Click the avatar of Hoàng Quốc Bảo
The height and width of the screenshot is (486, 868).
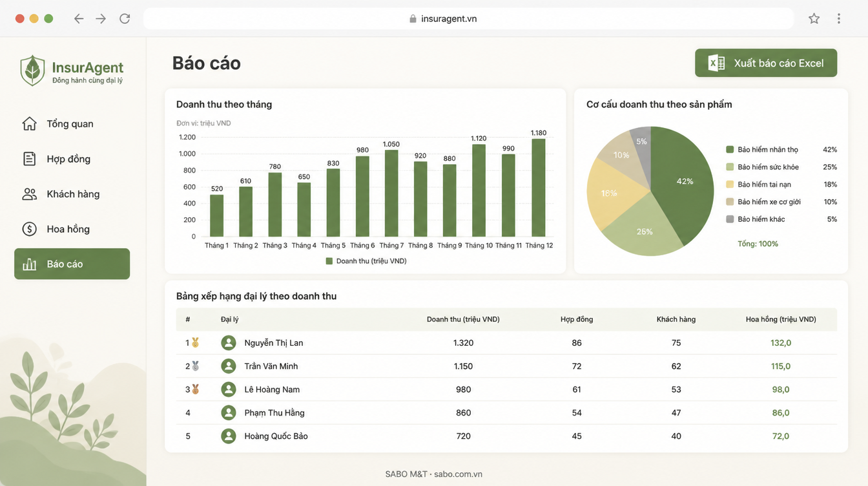click(229, 436)
